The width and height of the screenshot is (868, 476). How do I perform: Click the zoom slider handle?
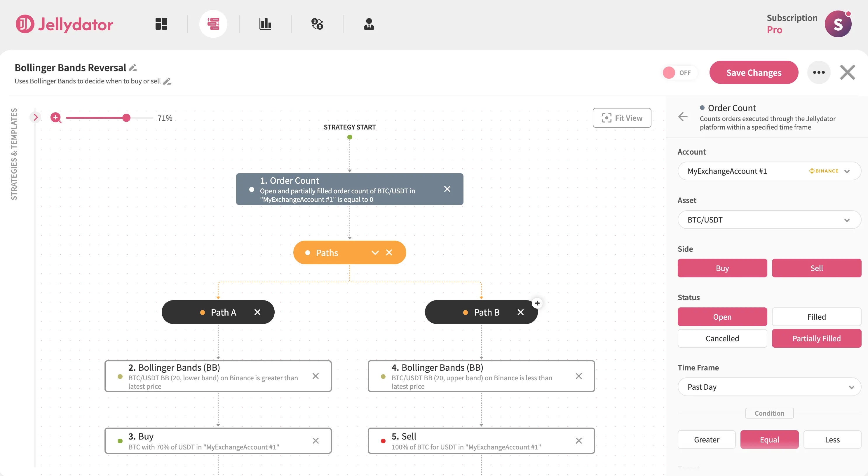coord(126,118)
